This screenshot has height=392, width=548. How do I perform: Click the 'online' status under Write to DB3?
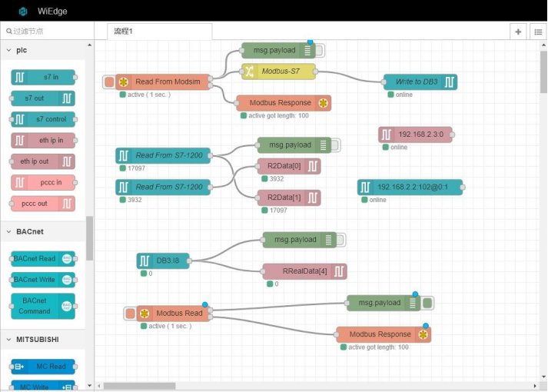pyautogui.click(x=400, y=95)
